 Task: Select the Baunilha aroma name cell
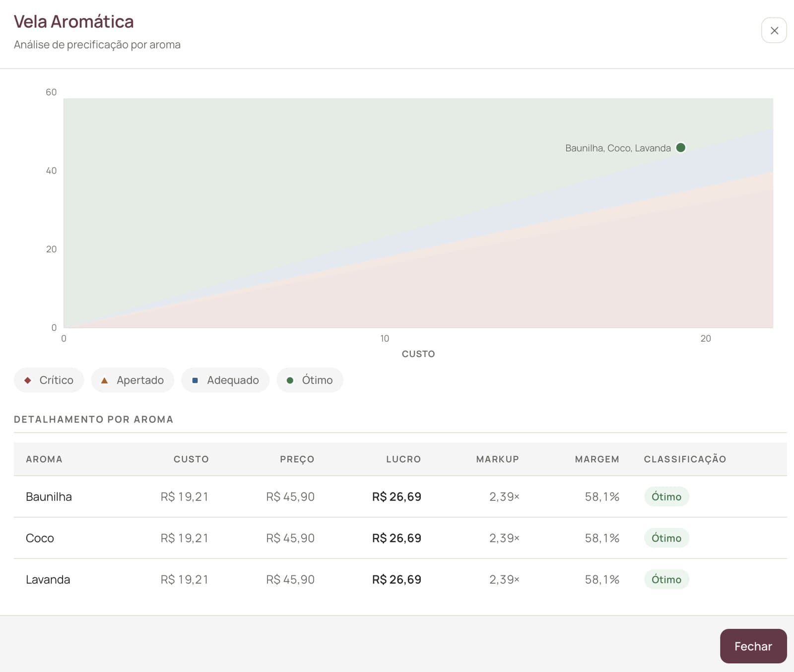(49, 496)
